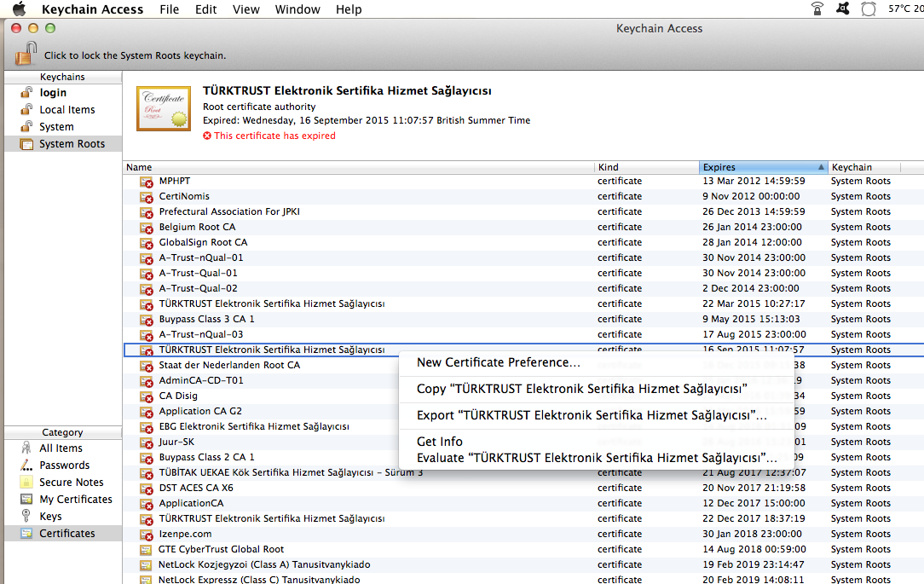This screenshot has width=924, height=584.
Task: Click the All Items category icon
Action: tap(26, 448)
